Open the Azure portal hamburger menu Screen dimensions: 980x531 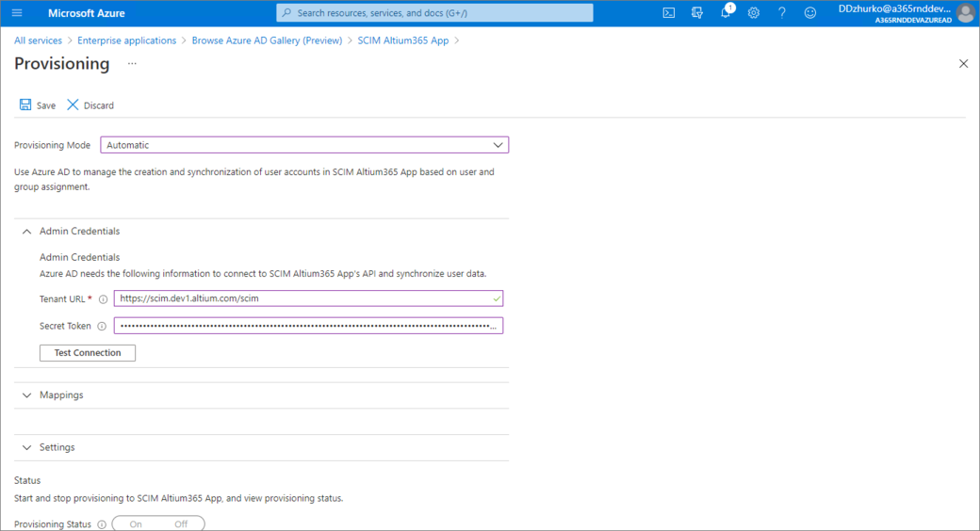pos(17,13)
